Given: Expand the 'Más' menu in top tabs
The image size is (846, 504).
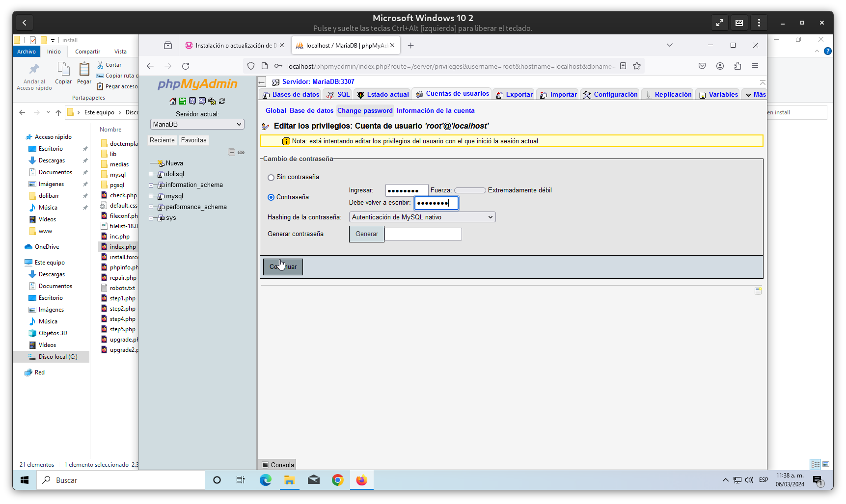Looking at the screenshot, I should point(755,95).
